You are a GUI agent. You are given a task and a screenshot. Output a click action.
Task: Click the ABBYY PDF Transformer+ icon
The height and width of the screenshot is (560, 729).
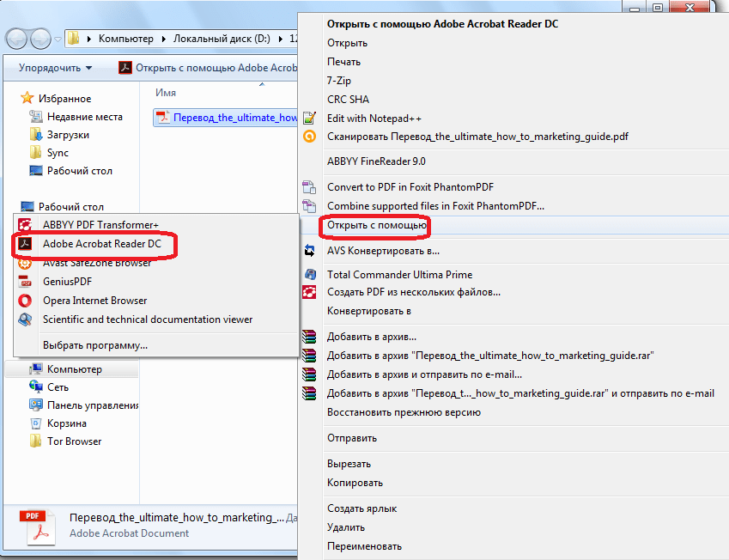pyautogui.click(x=25, y=225)
